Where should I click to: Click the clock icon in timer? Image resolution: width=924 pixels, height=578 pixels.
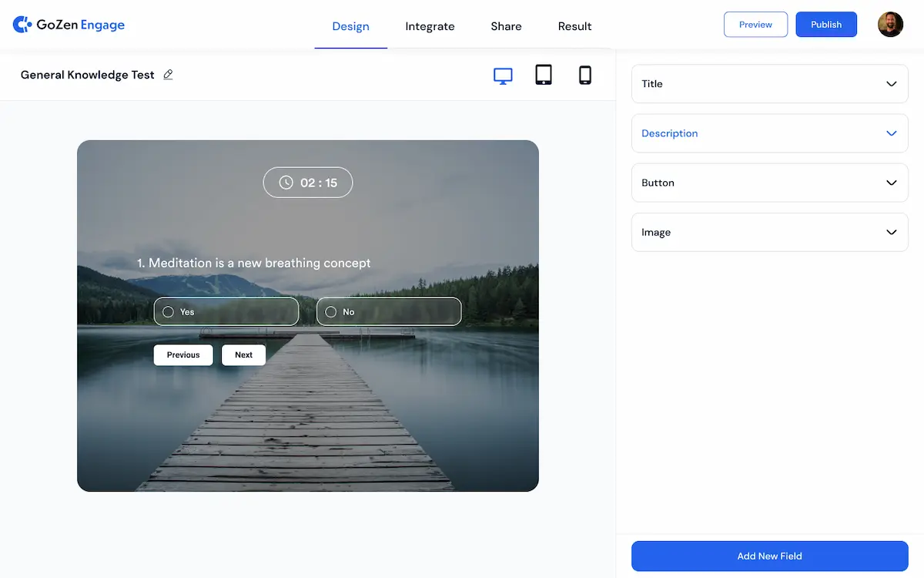point(286,183)
